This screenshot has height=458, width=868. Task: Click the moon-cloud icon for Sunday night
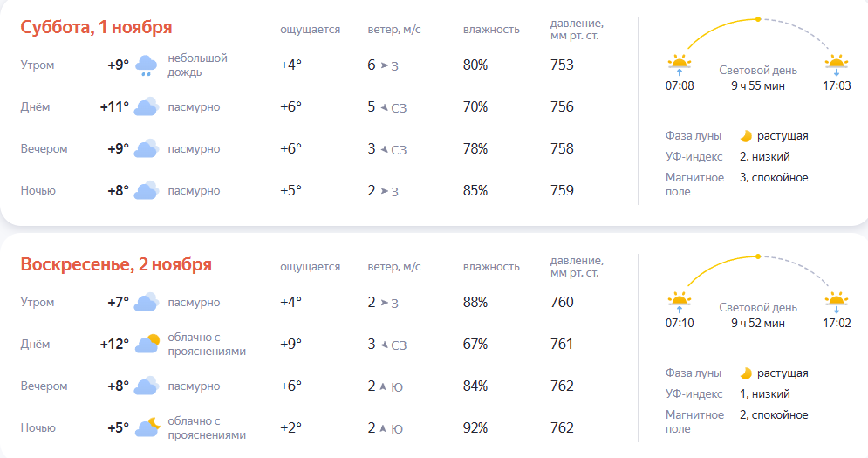(147, 427)
